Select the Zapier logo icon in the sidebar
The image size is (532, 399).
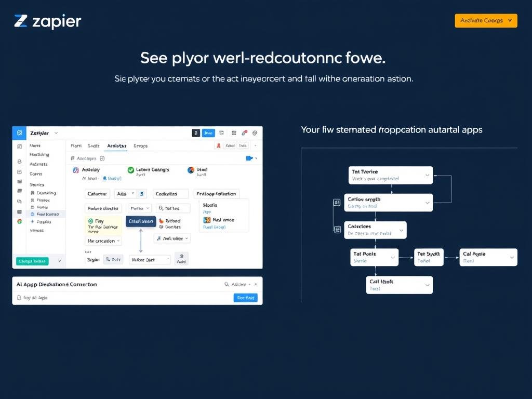tap(20, 133)
